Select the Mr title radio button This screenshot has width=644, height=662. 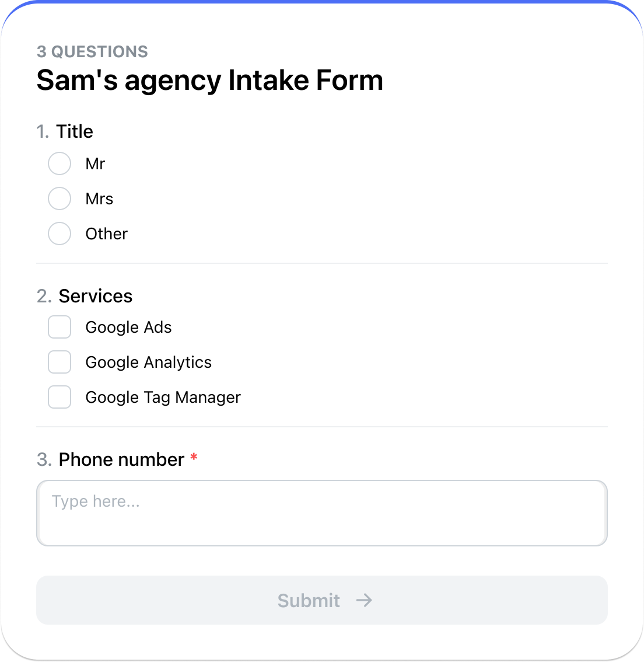point(59,163)
